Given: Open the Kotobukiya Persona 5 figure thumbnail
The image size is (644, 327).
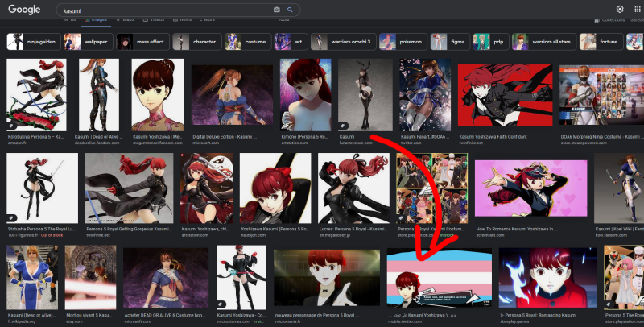Looking at the screenshot, I should click(36, 95).
